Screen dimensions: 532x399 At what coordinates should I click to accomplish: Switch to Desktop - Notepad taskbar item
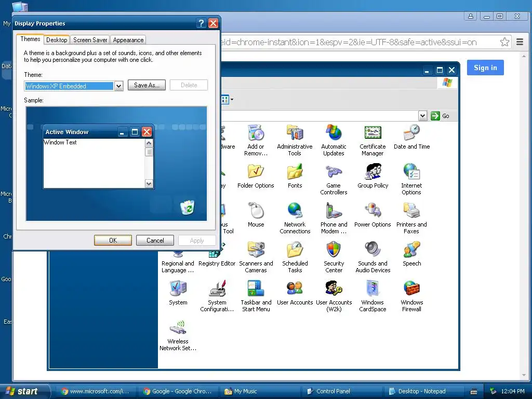424,391
